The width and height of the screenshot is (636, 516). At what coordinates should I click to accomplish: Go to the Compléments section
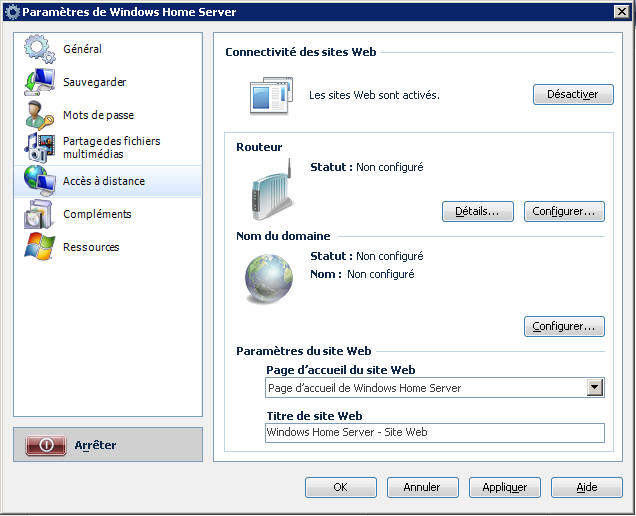[x=108, y=214]
